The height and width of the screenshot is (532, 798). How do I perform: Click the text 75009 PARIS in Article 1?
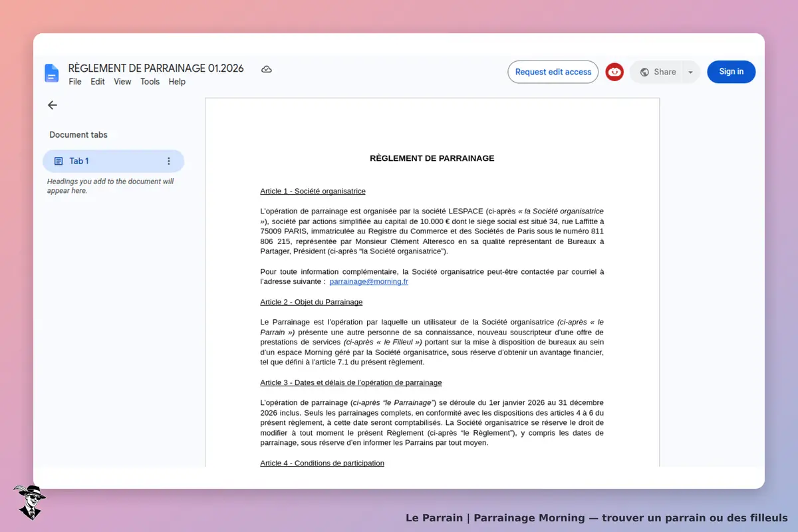coord(283,231)
